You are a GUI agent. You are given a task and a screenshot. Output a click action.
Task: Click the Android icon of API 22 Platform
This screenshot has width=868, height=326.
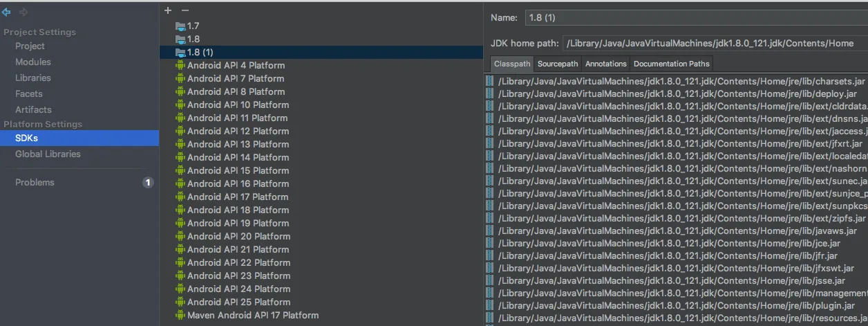tap(180, 262)
